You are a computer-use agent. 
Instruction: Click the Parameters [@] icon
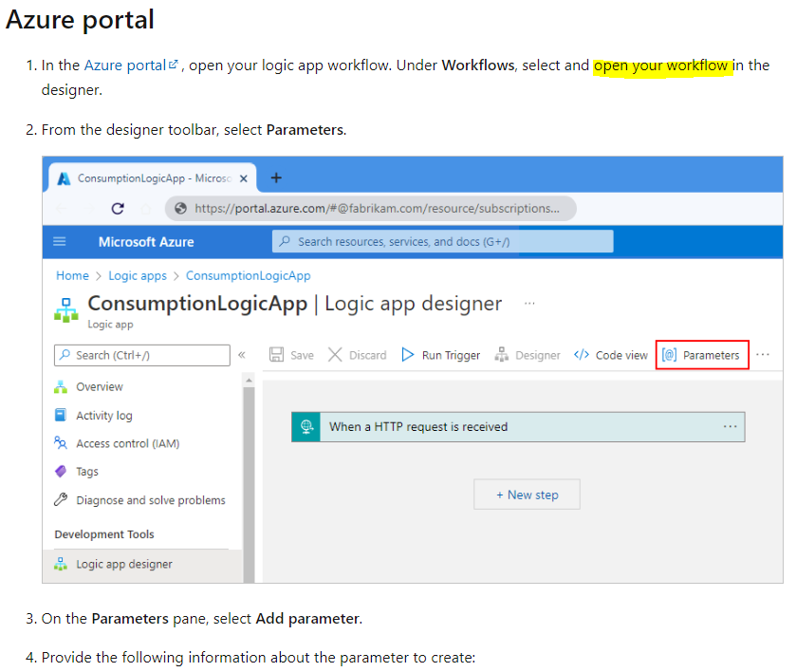click(x=669, y=355)
